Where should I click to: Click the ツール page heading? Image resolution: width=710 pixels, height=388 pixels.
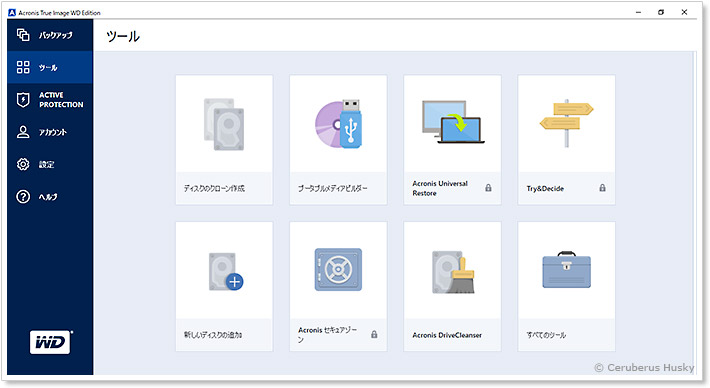point(123,36)
